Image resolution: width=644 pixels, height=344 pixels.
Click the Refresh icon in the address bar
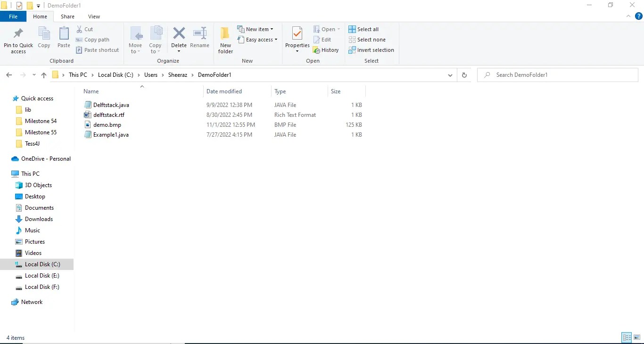tap(464, 74)
